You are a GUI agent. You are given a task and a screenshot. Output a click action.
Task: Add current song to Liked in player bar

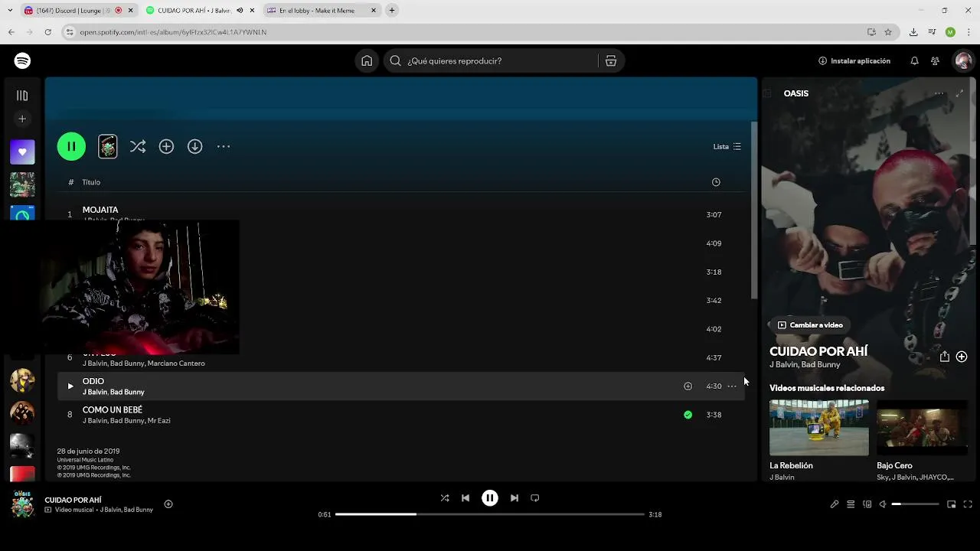coord(168,504)
